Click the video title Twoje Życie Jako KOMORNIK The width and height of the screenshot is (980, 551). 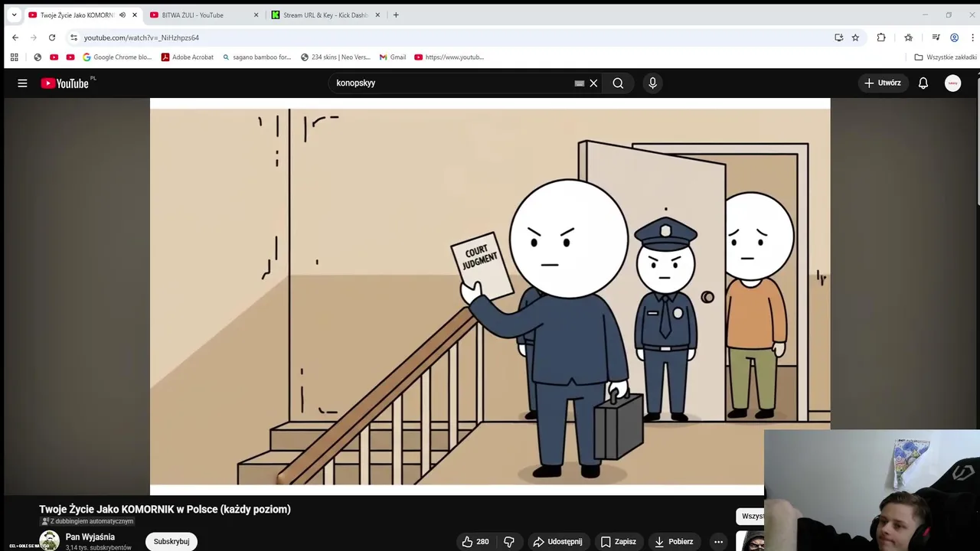click(x=165, y=509)
